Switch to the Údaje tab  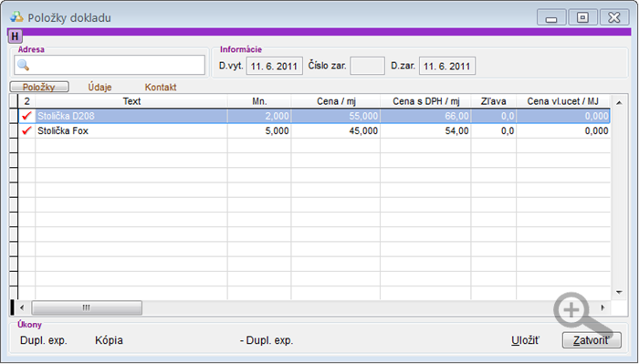100,88
